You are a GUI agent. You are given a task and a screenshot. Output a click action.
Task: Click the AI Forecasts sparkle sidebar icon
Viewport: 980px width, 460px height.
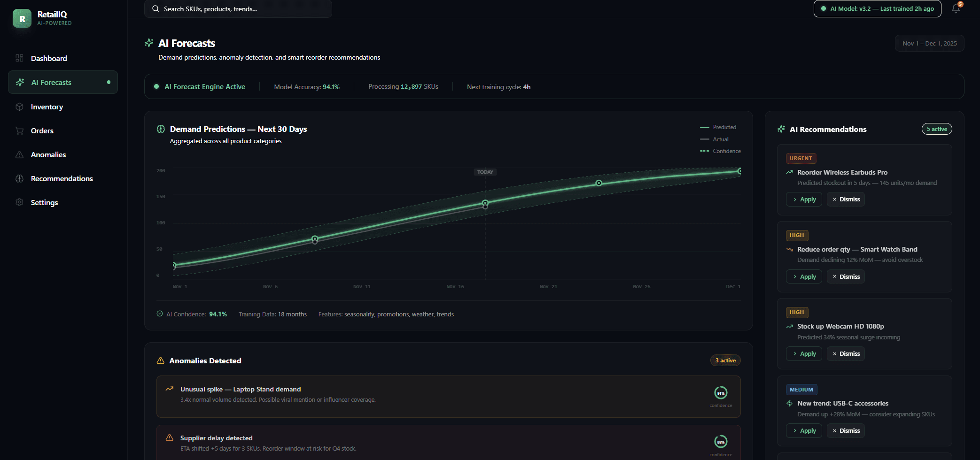20,82
